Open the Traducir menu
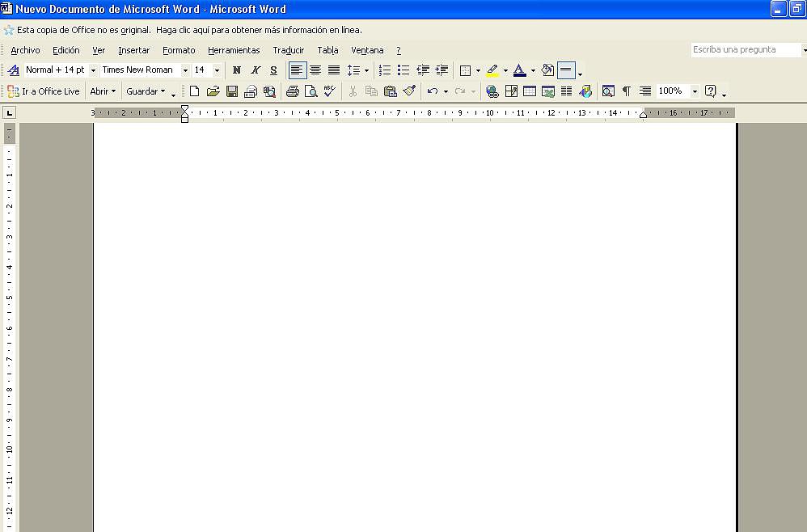807x532 pixels. (x=288, y=50)
